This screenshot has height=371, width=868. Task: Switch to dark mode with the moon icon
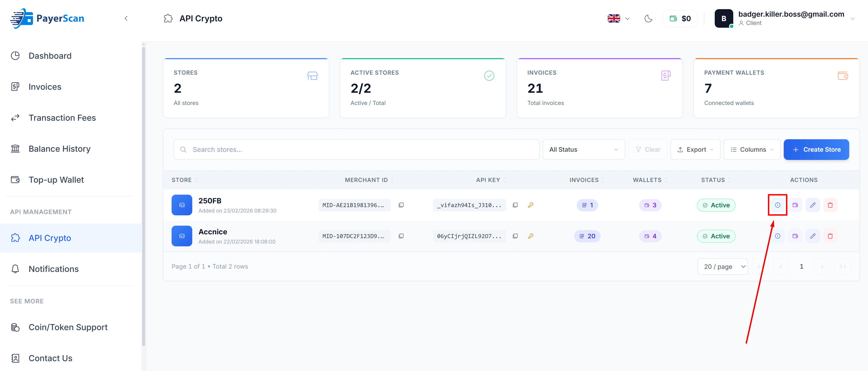click(649, 19)
